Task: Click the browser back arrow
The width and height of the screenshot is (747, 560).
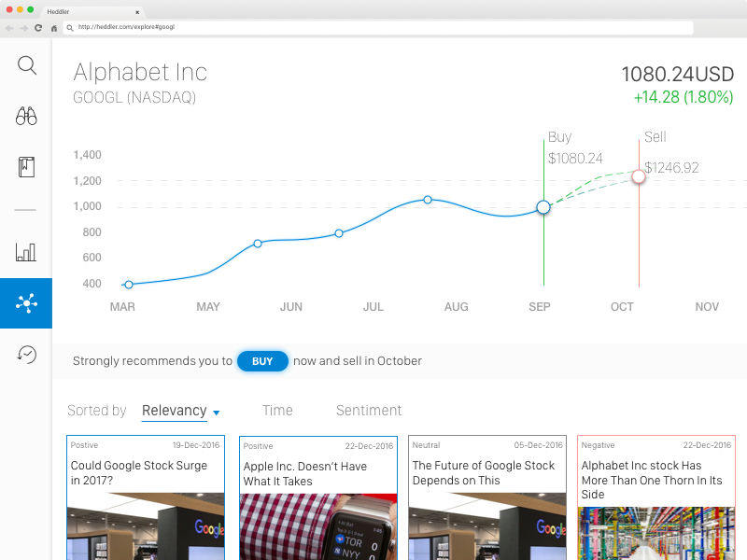Action: 9,28
